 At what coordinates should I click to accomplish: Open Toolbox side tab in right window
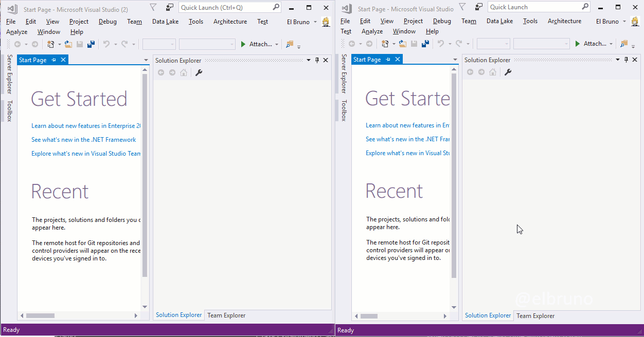click(344, 110)
